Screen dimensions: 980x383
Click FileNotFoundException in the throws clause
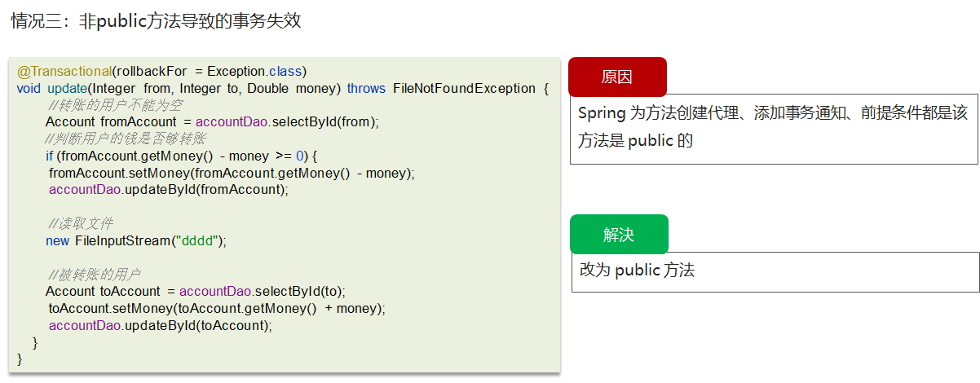465,88
